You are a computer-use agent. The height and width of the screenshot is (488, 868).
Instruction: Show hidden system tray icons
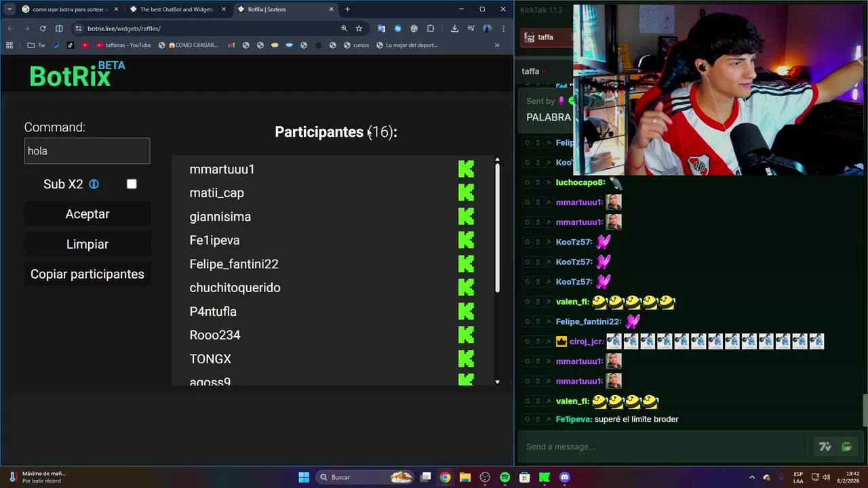point(752,477)
